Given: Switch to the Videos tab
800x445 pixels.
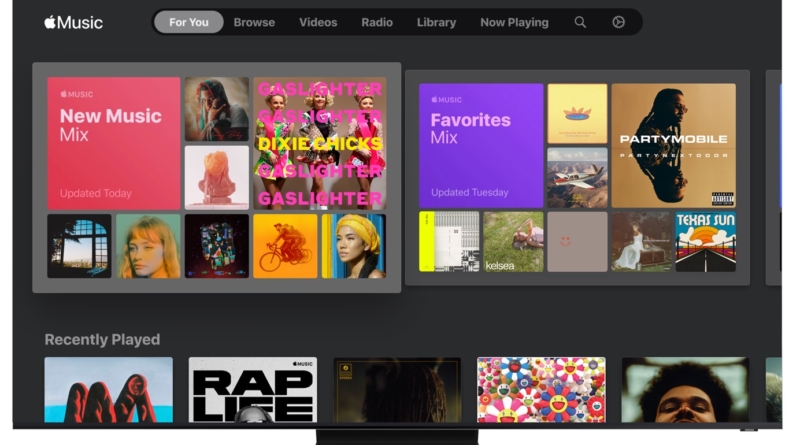Looking at the screenshot, I should click(x=318, y=22).
